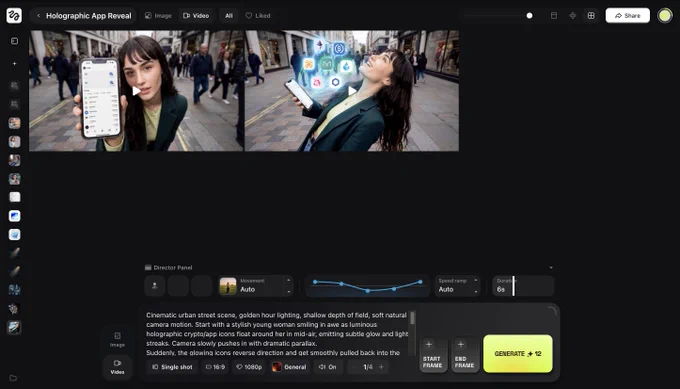This screenshot has width=680, height=389.
Task: Go back using arrow beside Holographic App Reveal
Action: point(39,16)
